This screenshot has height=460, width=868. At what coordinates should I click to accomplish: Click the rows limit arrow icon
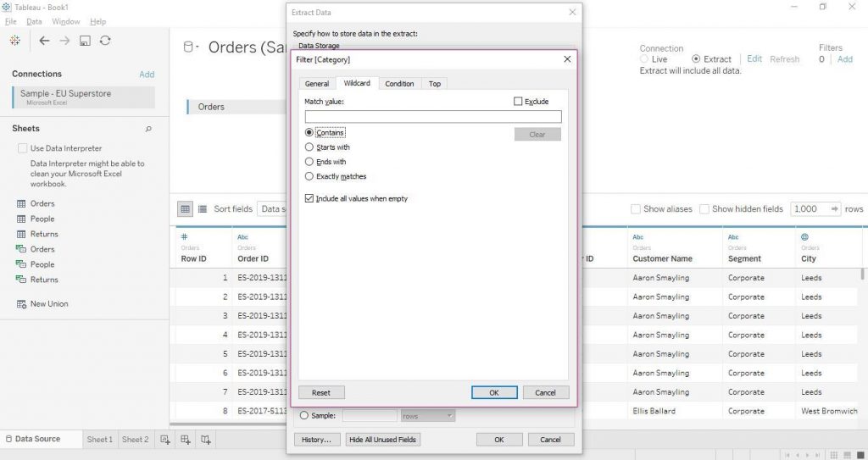(834, 208)
